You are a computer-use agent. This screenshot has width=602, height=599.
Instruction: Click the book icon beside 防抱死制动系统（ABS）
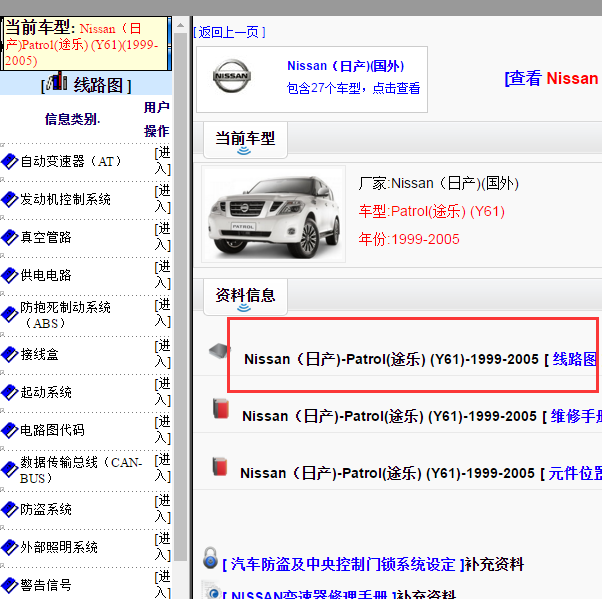tap(10, 315)
